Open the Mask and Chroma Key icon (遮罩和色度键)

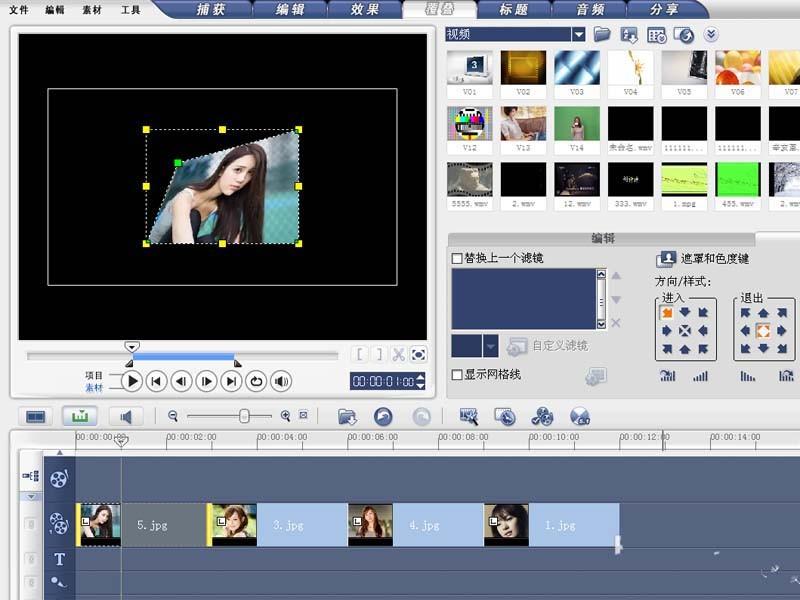[666, 259]
